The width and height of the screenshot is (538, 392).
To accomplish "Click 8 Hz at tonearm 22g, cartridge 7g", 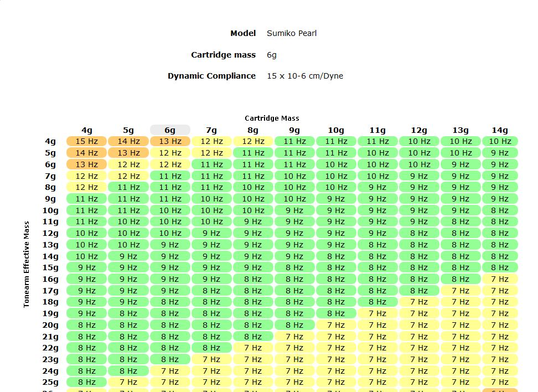I will [x=211, y=348].
